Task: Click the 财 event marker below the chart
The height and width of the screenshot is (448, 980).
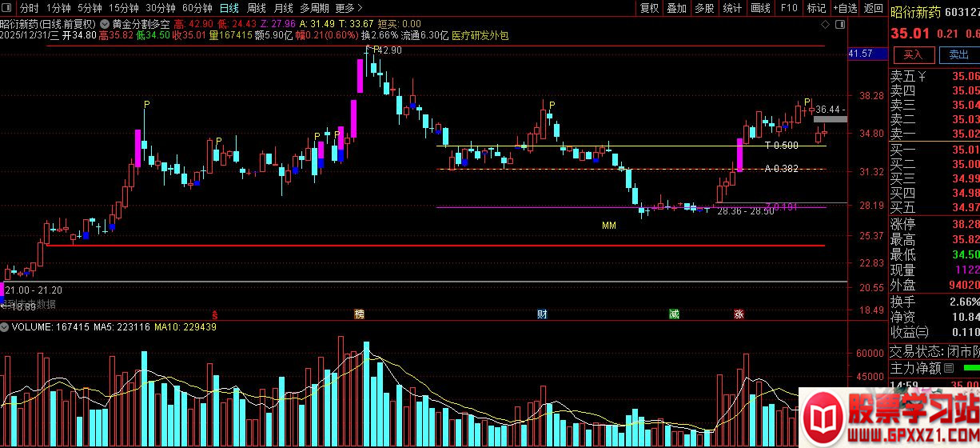Action: (543, 314)
